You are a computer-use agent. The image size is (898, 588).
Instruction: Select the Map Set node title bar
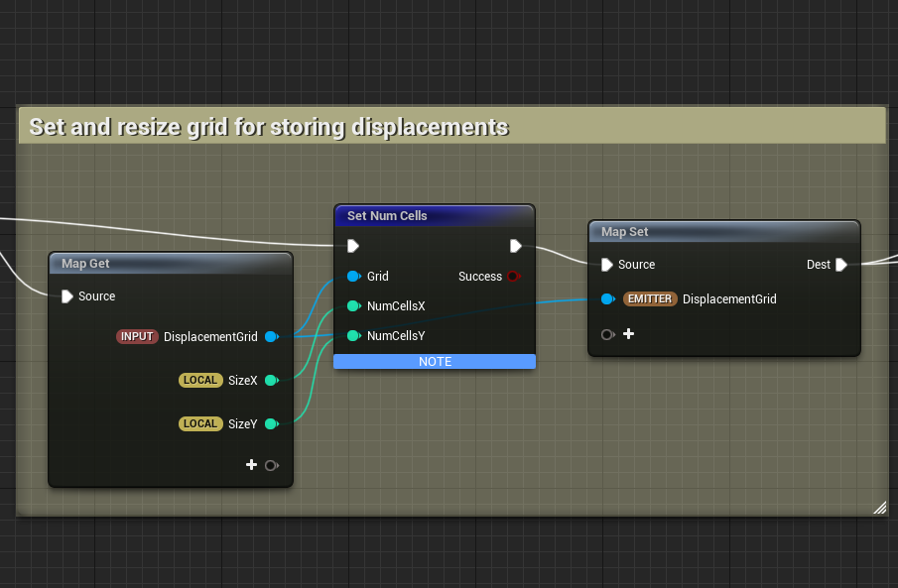click(x=625, y=232)
